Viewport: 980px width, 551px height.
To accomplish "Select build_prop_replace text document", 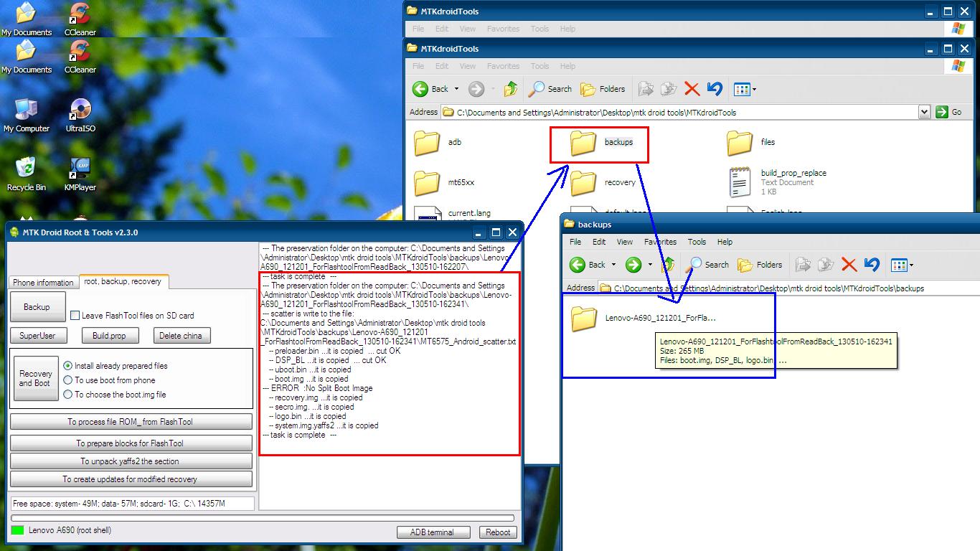I will (x=777, y=183).
